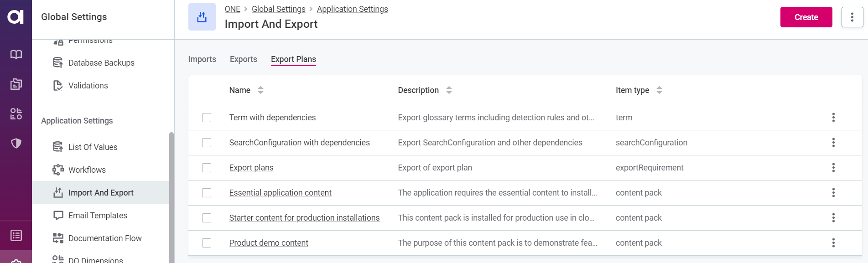
Task: Switch to the Exports tab
Action: pos(243,59)
